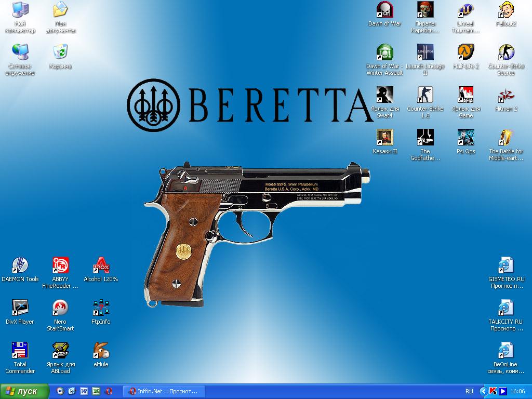Open the пуск Start menu button

[24, 391]
